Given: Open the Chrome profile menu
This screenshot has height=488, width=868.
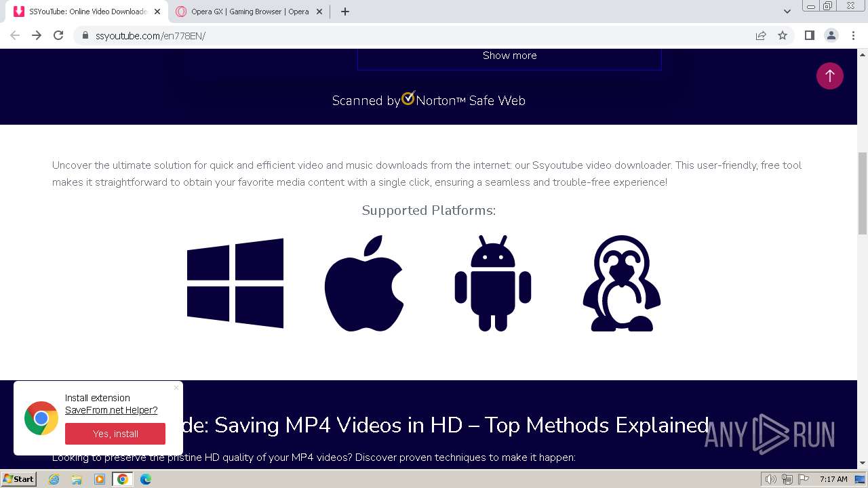Looking at the screenshot, I should (x=831, y=35).
